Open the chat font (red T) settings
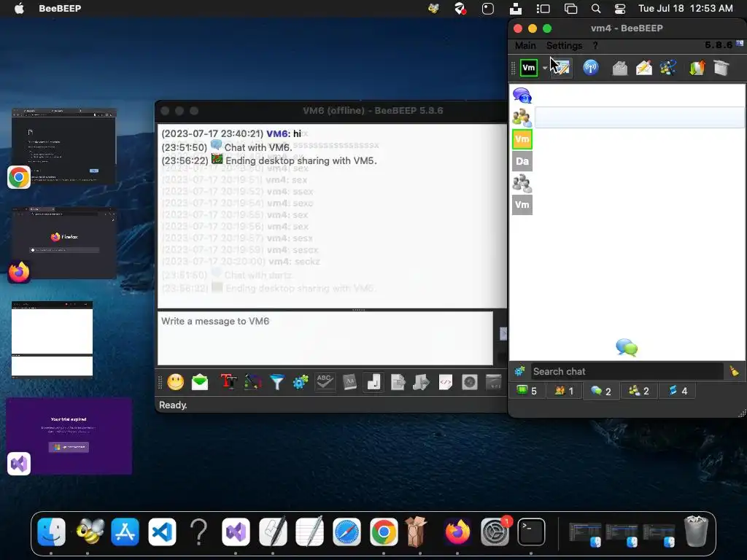The width and height of the screenshot is (747, 560). (x=228, y=382)
